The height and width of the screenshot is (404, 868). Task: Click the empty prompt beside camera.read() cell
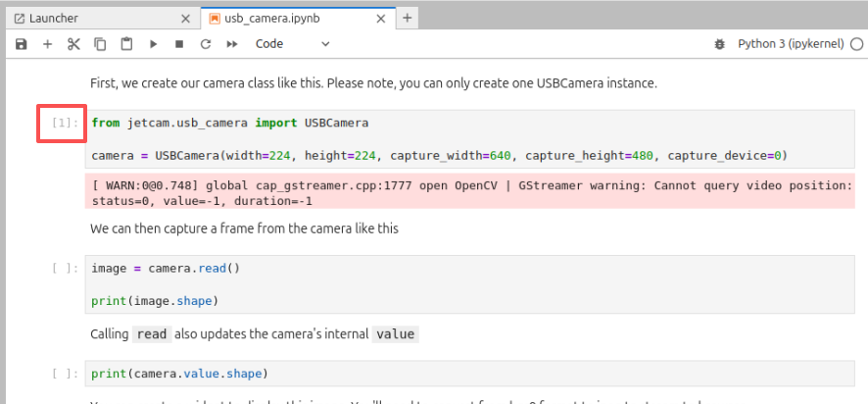point(66,269)
